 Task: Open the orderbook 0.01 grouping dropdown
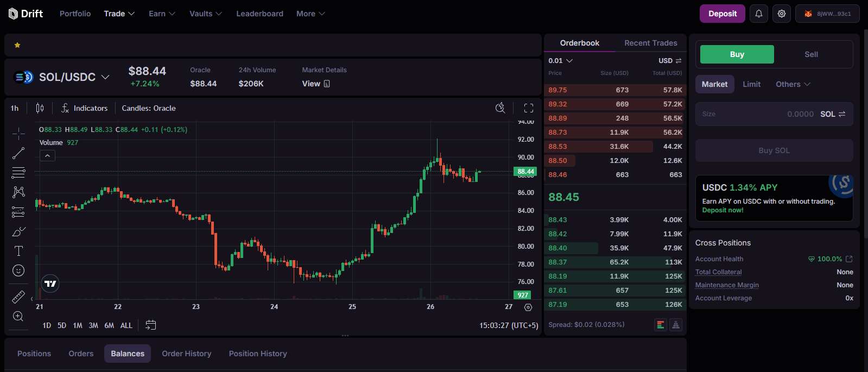[560, 61]
